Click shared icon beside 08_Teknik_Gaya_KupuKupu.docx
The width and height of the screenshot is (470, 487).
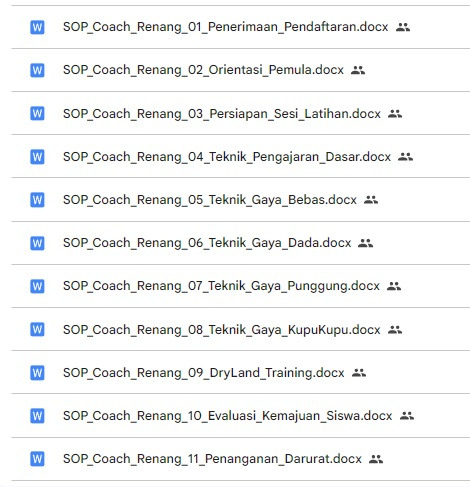click(395, 330)
